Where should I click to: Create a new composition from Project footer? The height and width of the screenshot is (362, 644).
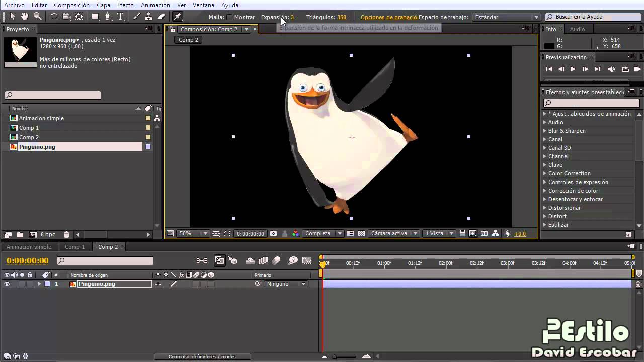pyautogui.click(x=32, y=235)
